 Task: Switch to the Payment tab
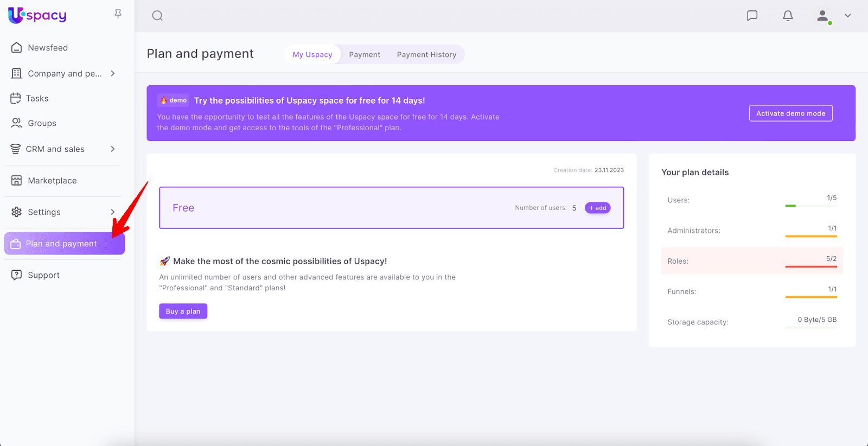(365, 55)
